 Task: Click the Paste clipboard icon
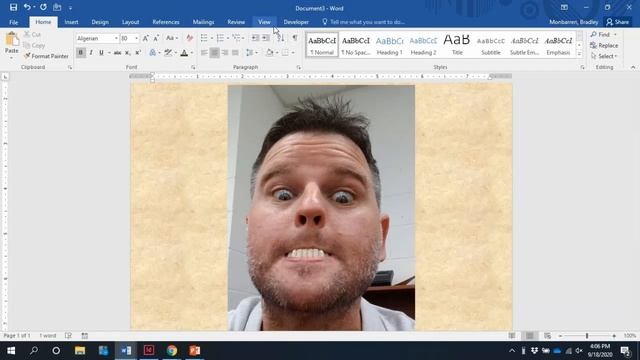pyautogui.click(x=12, y=39)
